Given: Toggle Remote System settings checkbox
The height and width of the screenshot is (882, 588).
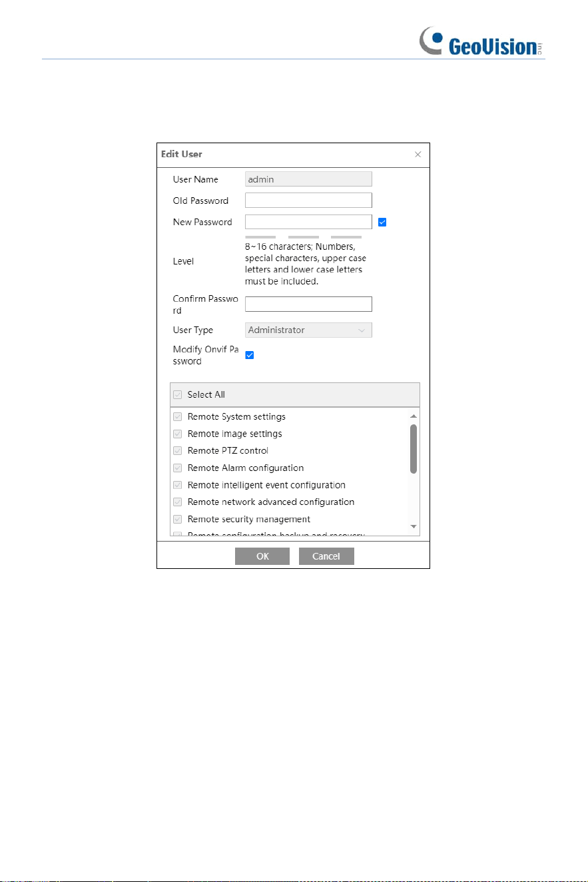Looking at the screenshot, I should (178, 417).
